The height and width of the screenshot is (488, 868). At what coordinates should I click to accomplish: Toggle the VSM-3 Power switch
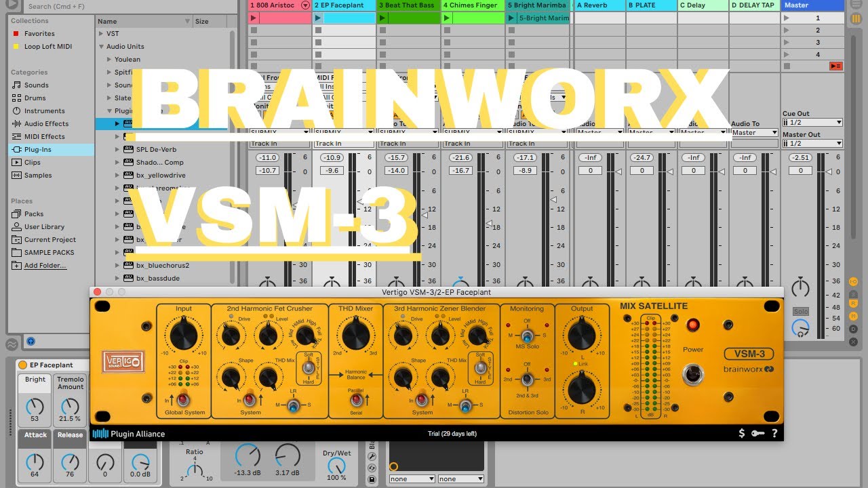pos(692,374)
